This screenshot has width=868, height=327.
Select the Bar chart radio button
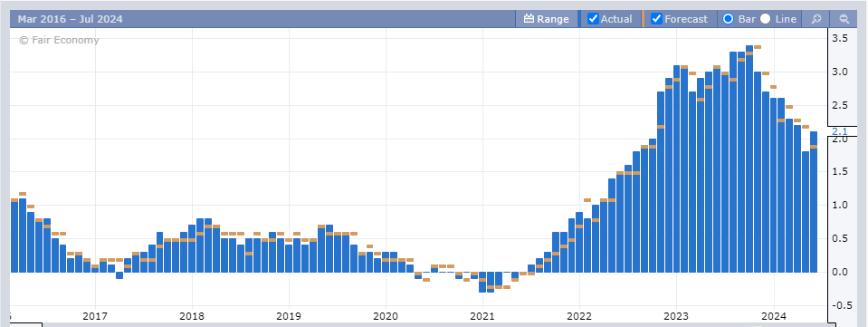click(x=728, y=19)
